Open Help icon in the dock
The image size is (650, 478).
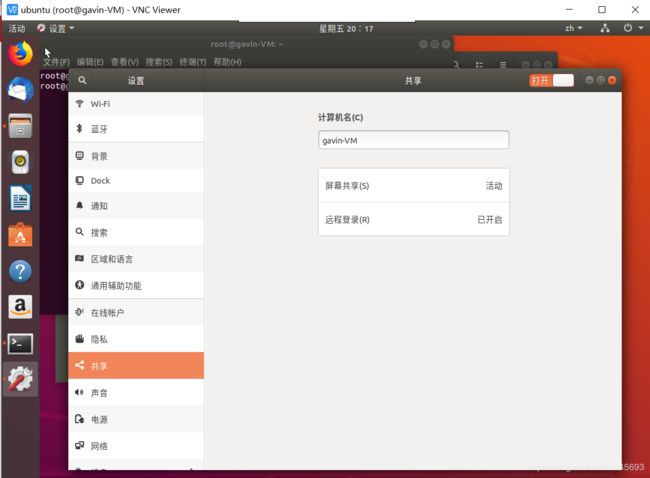point(20,271)
